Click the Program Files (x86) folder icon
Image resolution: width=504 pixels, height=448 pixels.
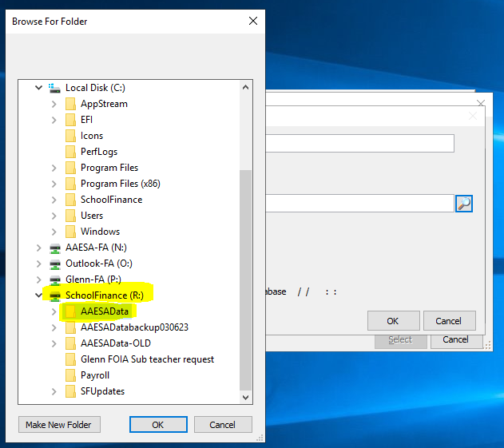(x=70, y=184)
